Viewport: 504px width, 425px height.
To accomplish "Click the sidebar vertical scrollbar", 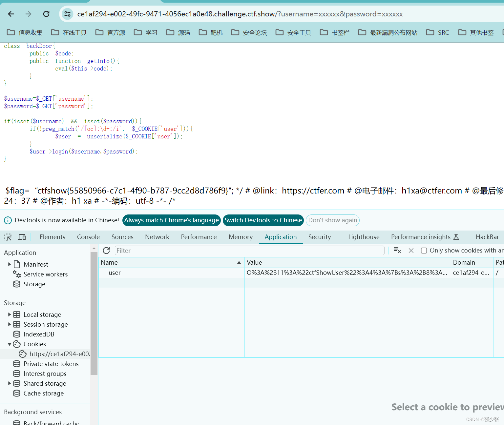I will coord(94,313).
